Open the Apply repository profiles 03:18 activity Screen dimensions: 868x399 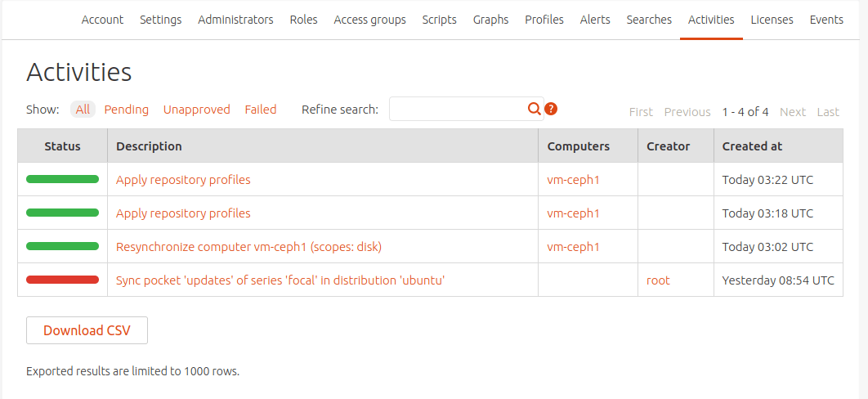[x=183, y=213]
